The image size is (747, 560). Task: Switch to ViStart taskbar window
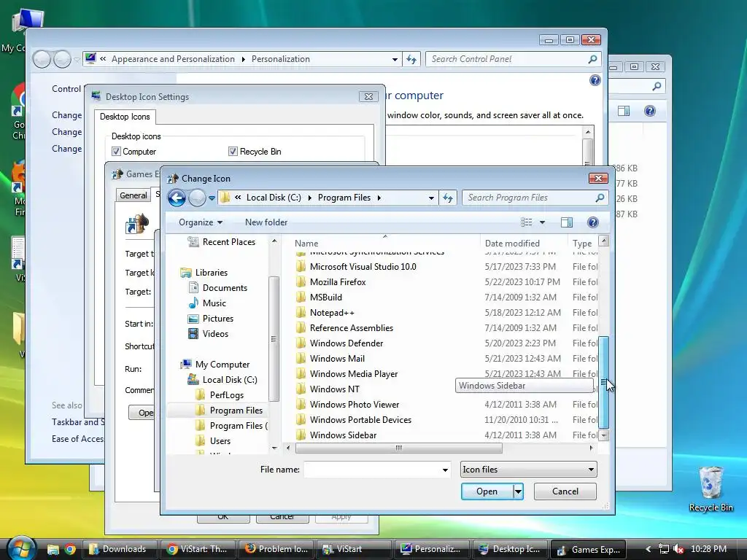pos(352,549)
